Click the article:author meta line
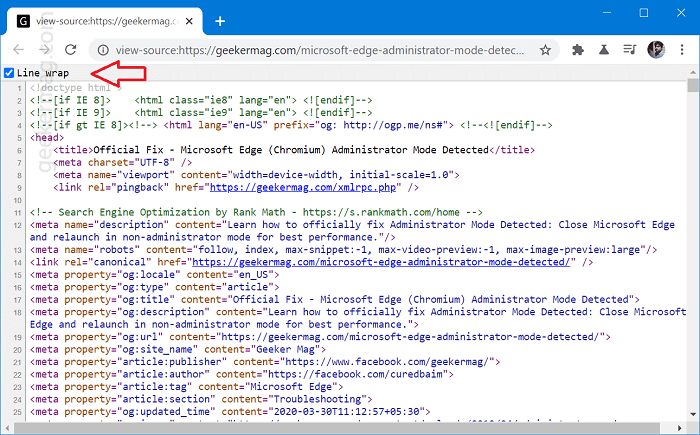 click(x=242, y=374)
